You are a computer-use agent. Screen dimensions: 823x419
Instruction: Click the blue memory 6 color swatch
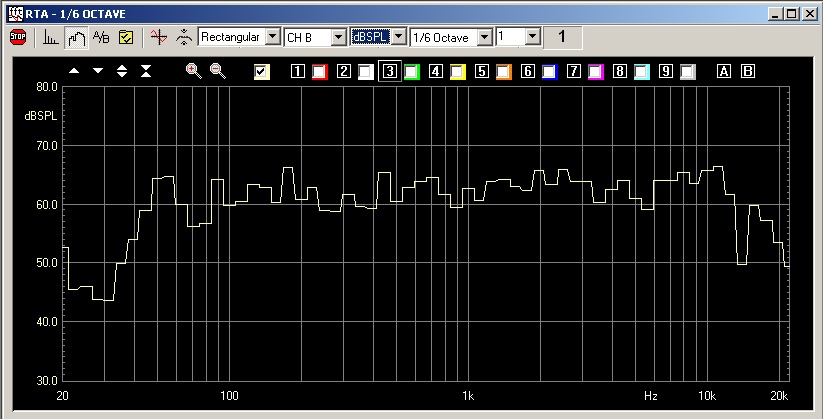549,72
